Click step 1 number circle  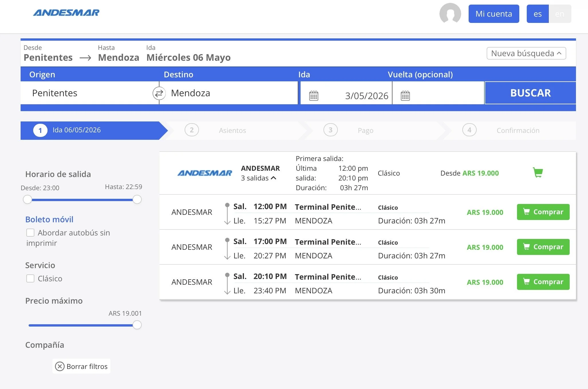40,130
